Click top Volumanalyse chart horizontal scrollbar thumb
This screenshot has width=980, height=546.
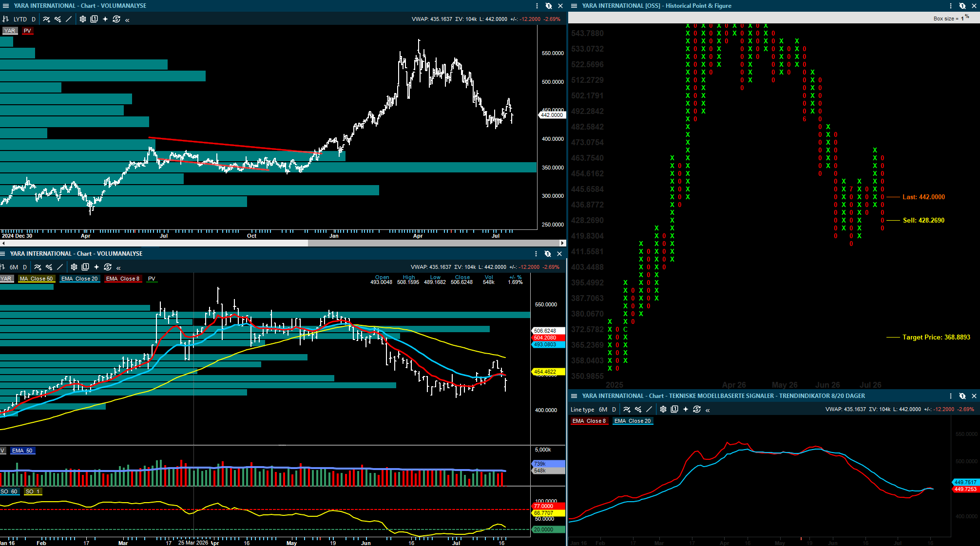(x=433, y=243)
